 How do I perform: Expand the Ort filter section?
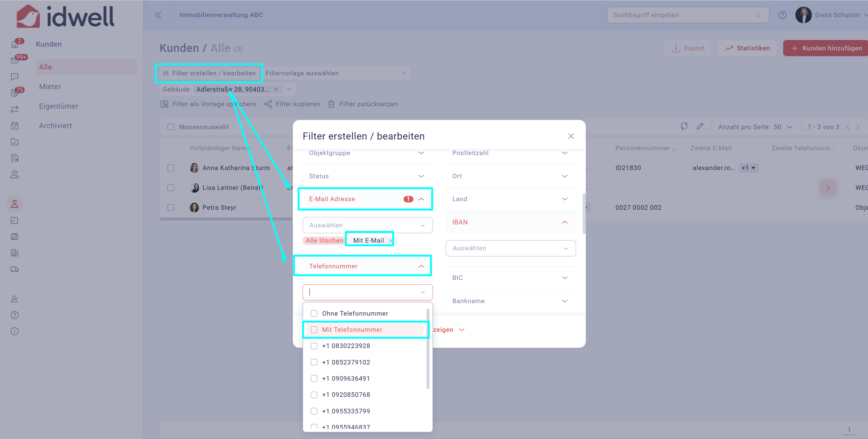[x=510, y=176]
